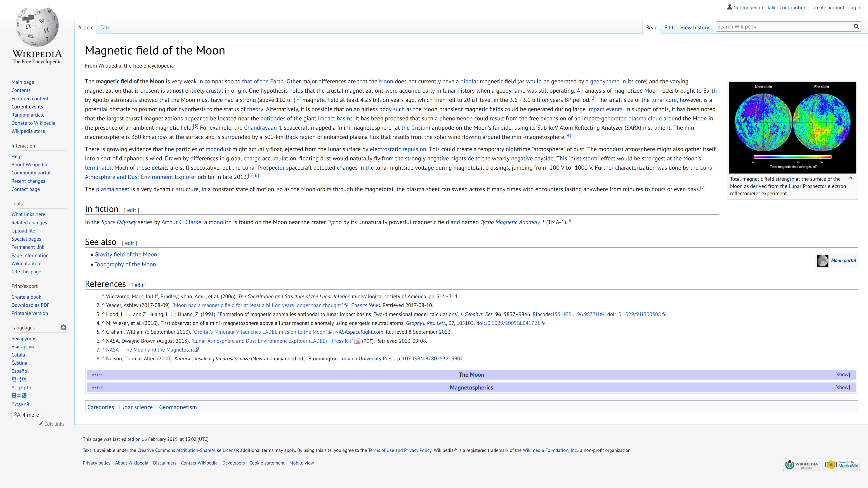This screenshot has width=868, height=488.
Task: Click the search magnifier icon
Action: 856,27
